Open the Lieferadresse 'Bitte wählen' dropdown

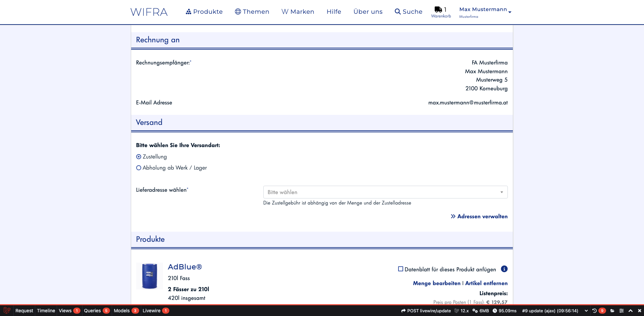(385, 192)
